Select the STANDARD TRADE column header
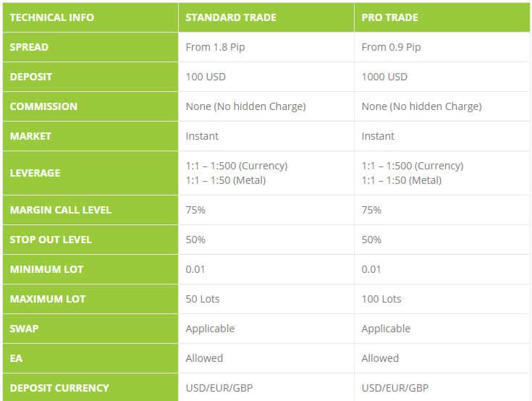The image size is (532, 401). [x=231, y=17]
